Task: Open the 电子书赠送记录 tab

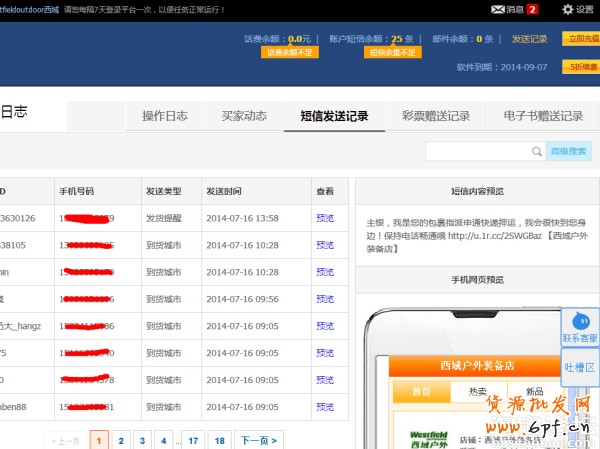Action: (542, 116)
